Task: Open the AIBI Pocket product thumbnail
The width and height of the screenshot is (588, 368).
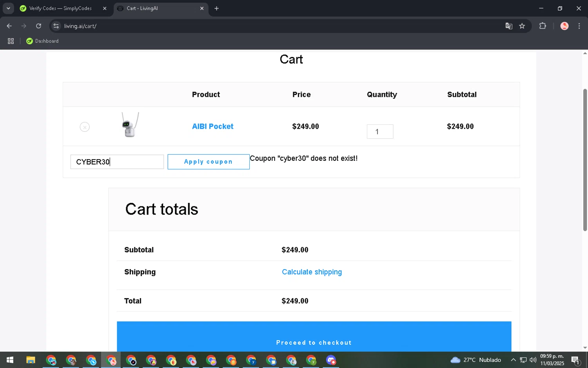Action: tap(130, 125)
